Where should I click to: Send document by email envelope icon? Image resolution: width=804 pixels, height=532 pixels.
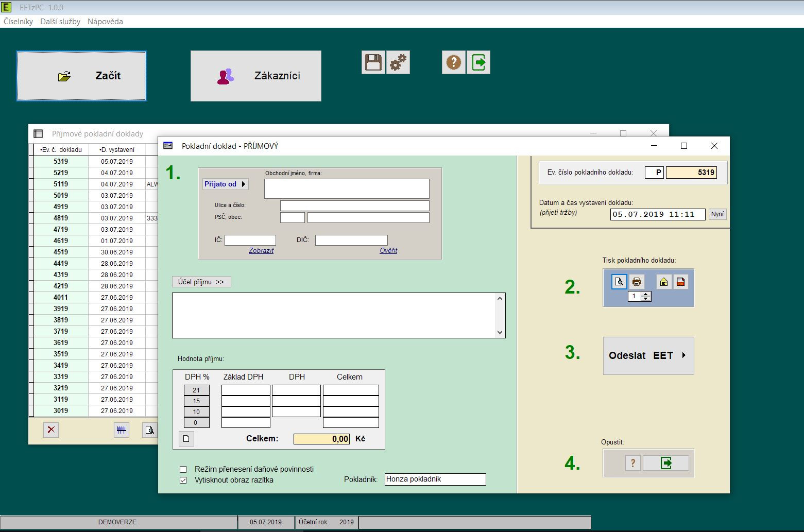pos(664,282)
